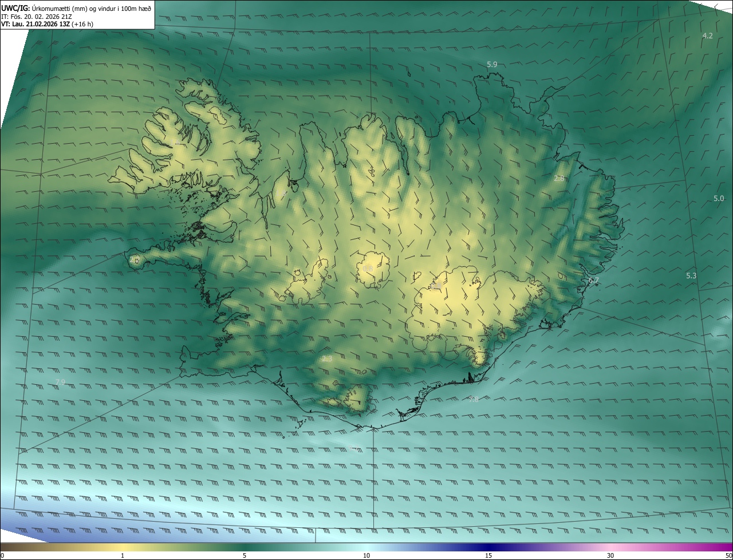Click the 5.3 value label on the map

pos(691,276)
